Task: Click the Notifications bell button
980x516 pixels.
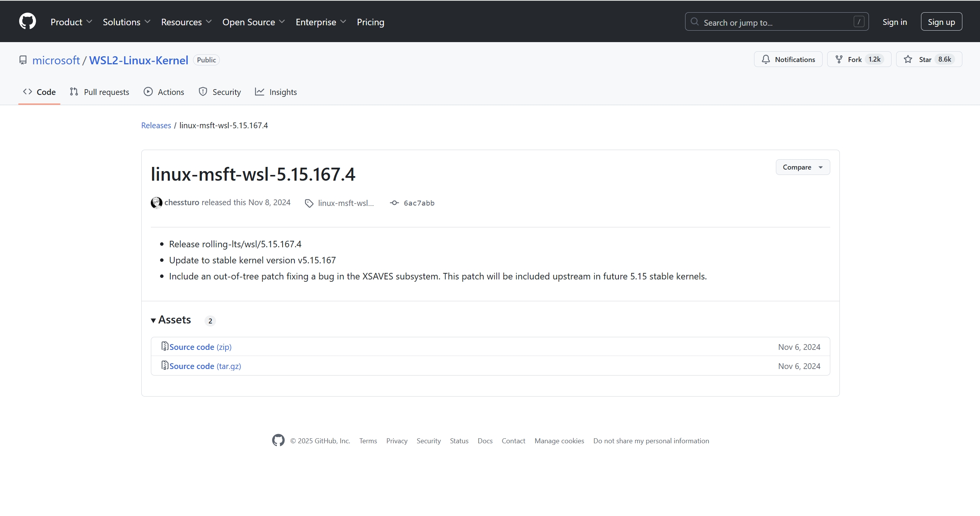Action: [x=788, y=59]
